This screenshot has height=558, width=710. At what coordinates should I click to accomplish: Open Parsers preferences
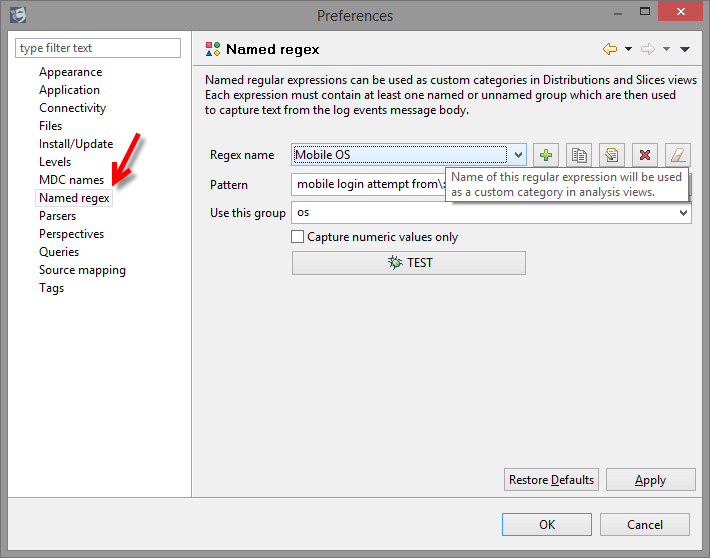(58, 216)
